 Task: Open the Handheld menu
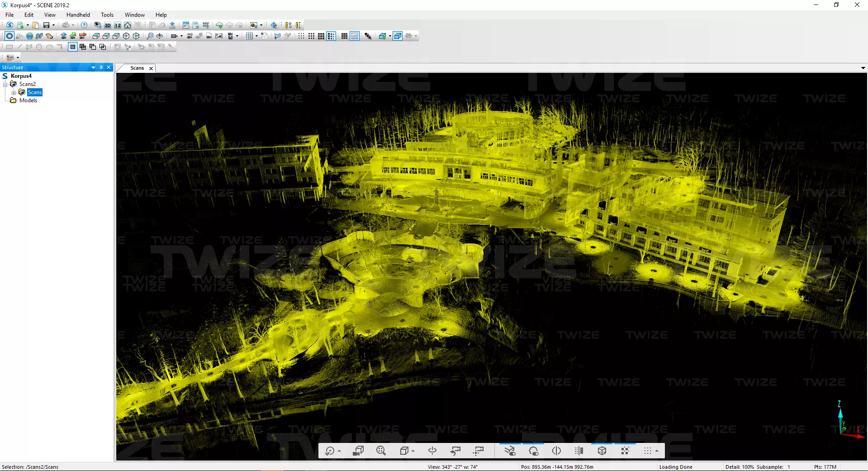(x=78, y=15)
